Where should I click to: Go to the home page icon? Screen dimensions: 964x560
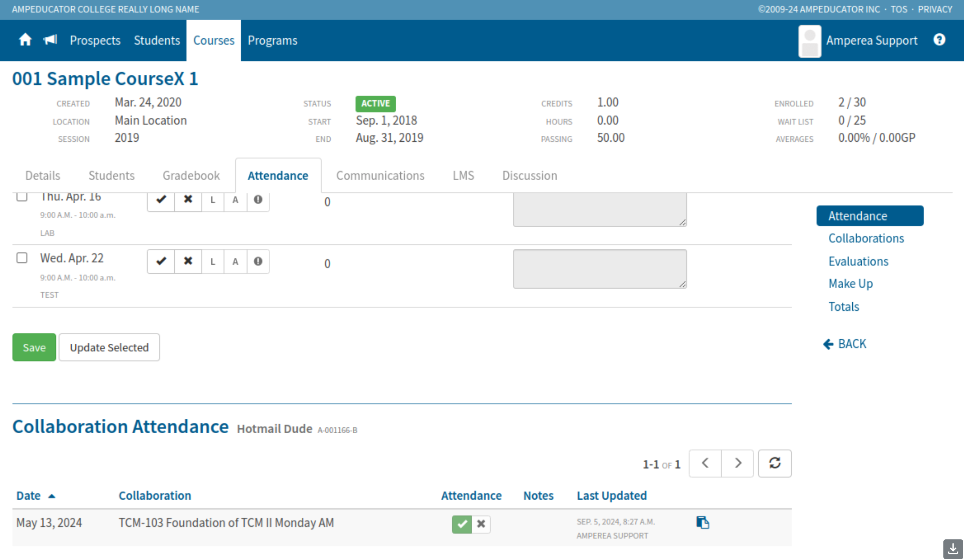(25, 40)
